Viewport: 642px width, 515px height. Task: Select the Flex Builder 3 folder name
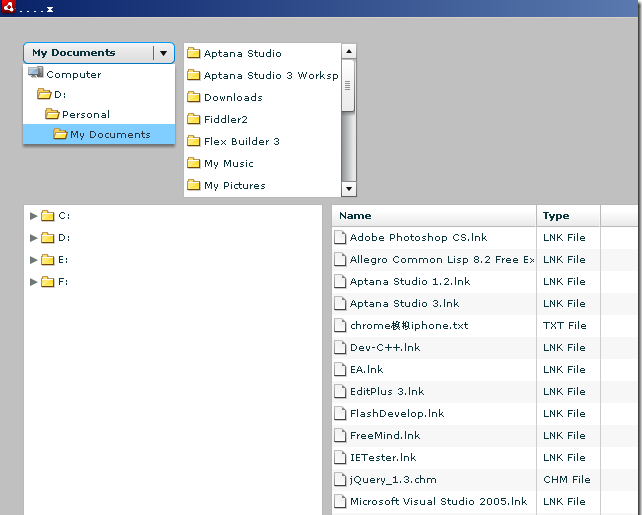pos(242,142)
